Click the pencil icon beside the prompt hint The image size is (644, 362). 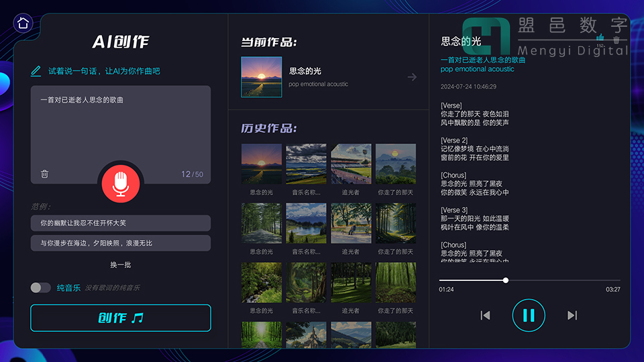pos(36,71)
